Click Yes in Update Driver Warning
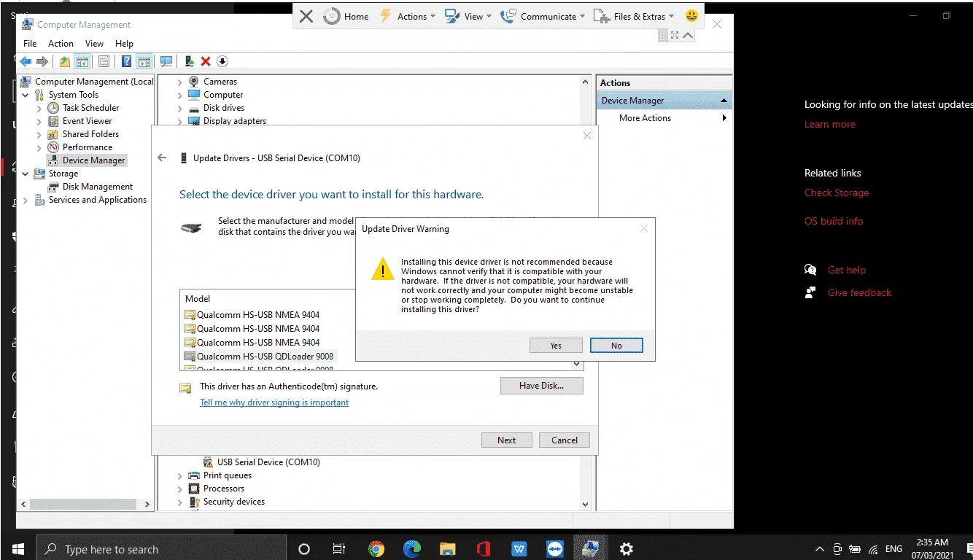The width and height of the screenshot is (973, 560). tap(556, 345)
